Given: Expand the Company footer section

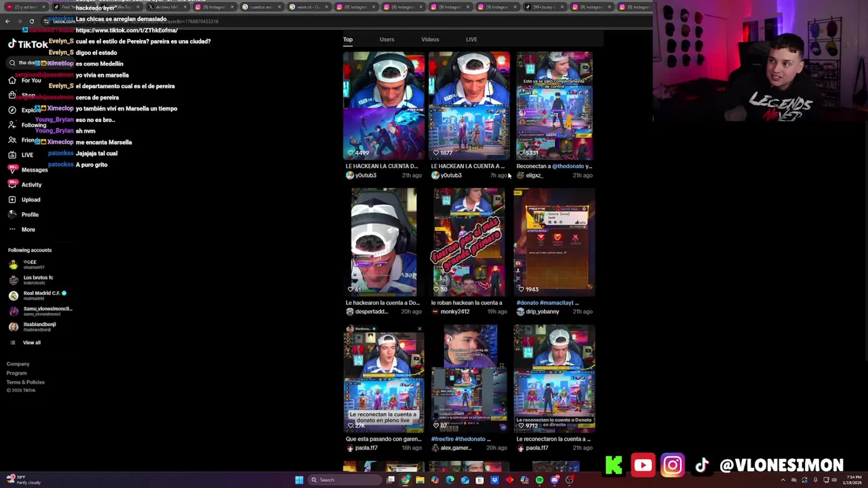Looking at the screenshot, I should click(18, 364).
